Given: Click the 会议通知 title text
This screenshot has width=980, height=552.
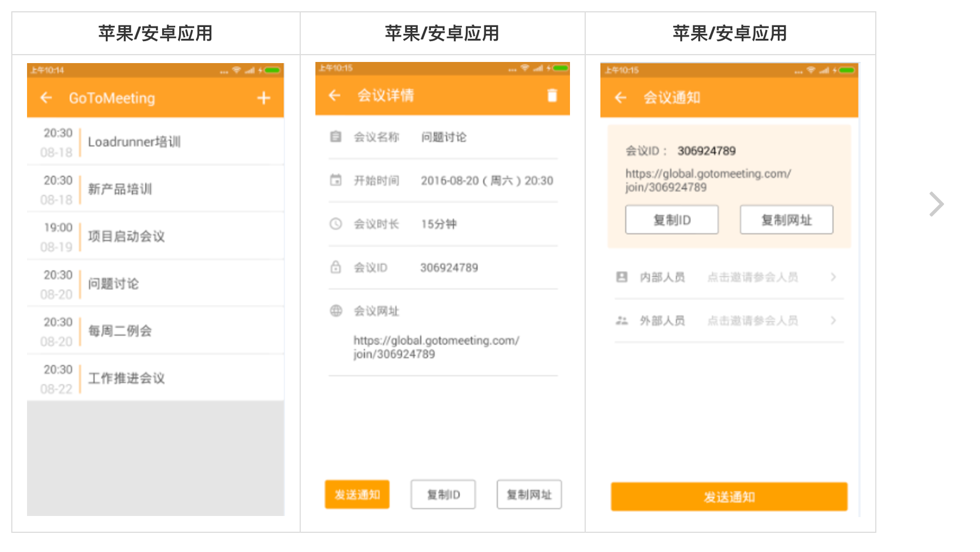Looking at the screenshot, I should coord(672,97).
